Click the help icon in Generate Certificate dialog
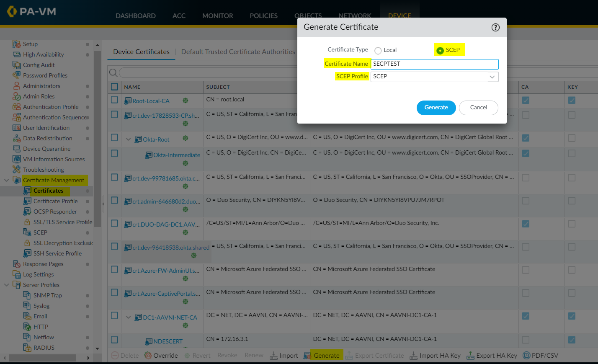This screenshot has height=364, width=598. 495,27
